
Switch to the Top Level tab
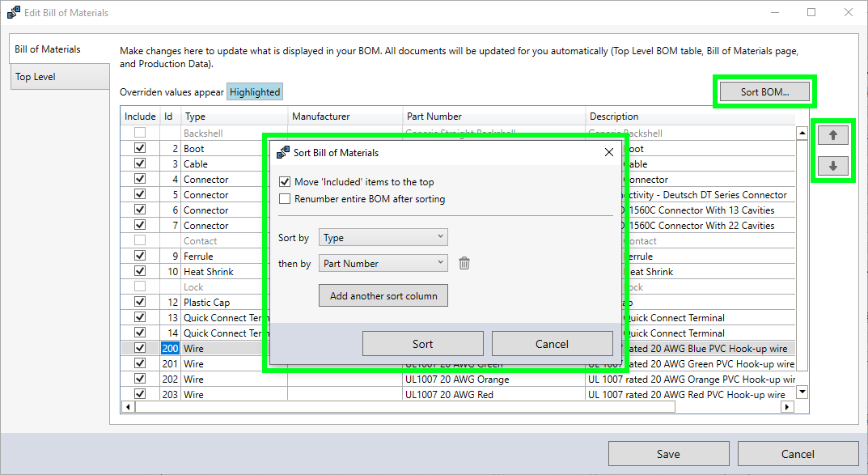coord(60,77)
